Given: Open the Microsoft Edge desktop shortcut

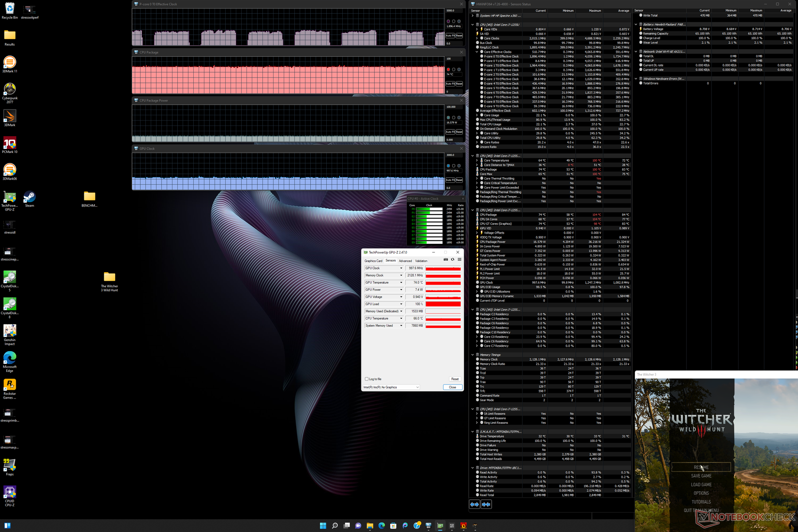Looking at the screenshot, I should point(10,362).
